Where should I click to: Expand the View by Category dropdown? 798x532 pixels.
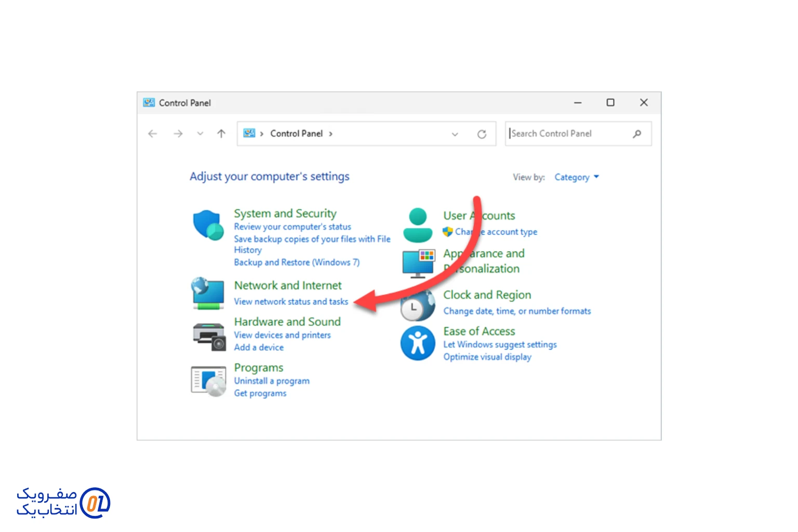pyautogui.click(x=577, y=177)
